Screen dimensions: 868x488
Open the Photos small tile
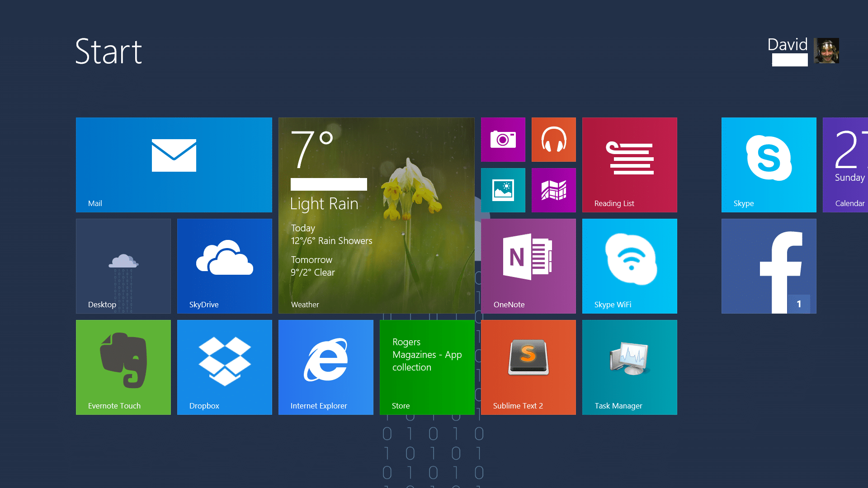click(503, 190)
